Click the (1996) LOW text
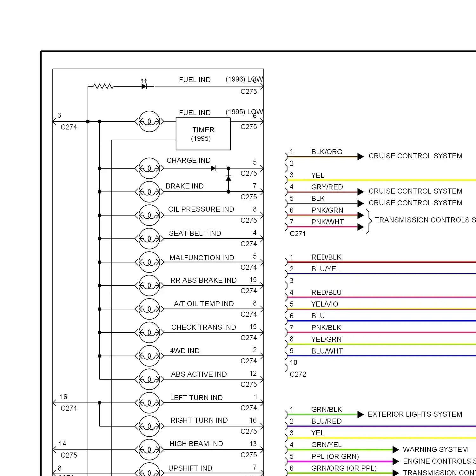This screenshot has height=476, width=476. (x=244, y=79)
